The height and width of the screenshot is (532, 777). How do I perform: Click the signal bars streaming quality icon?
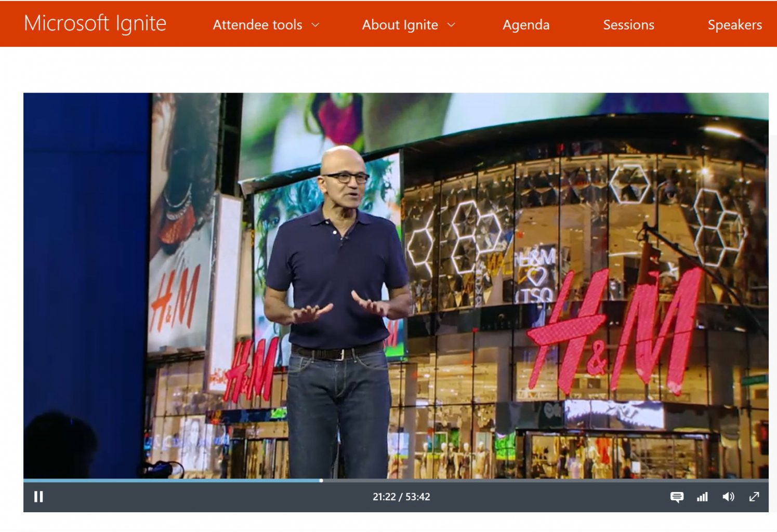point(702,497)
